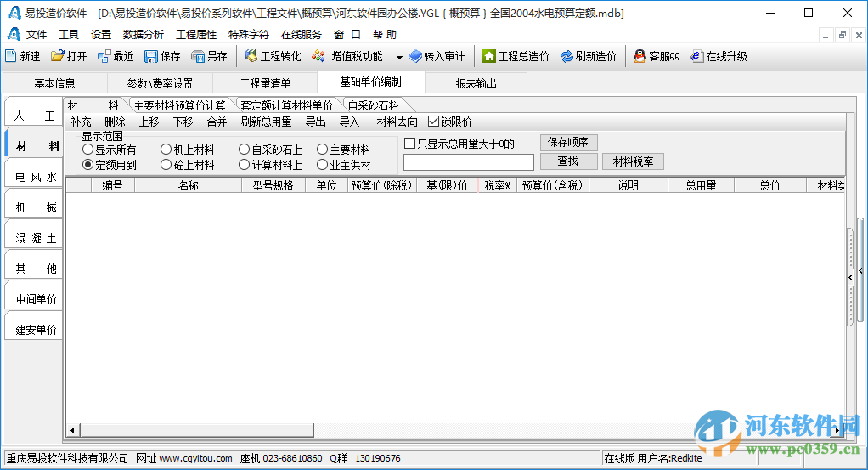The image size is (868, 470).
Task: Open the 数据分析 menu
Action: (x=144, y=34)
